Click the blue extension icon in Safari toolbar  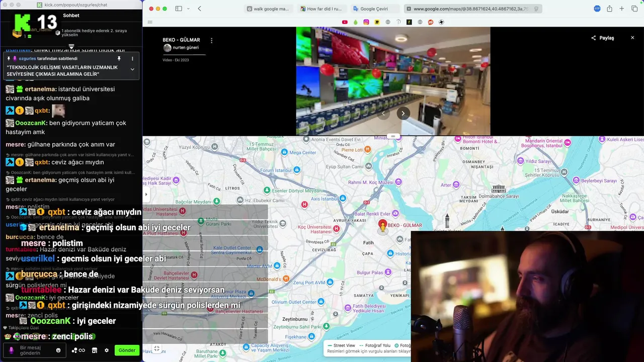597,9
